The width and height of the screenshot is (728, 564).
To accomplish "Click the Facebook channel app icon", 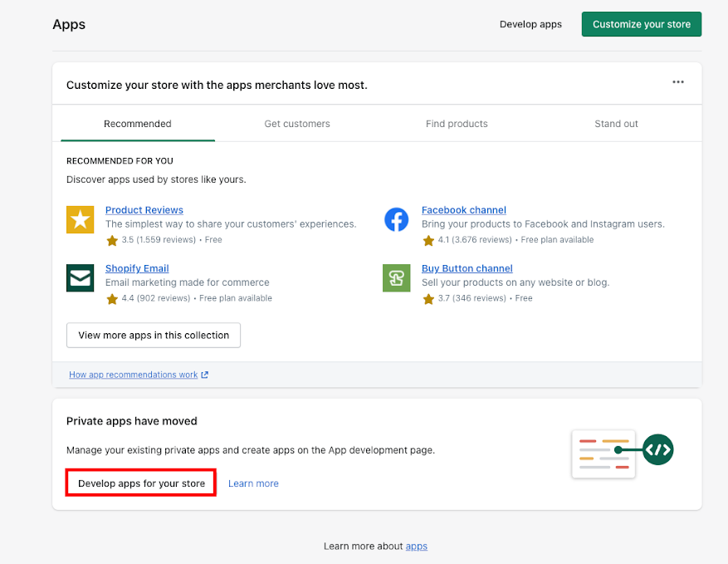I will 396,219.
